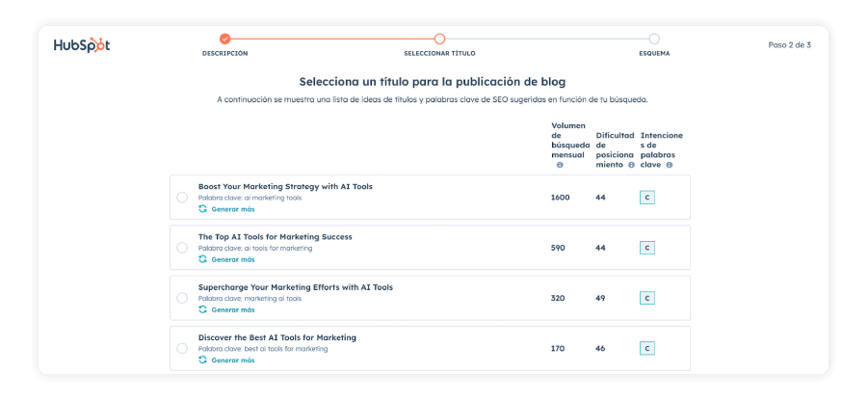This screenshot has height=401, width=868.
Task: Go to the SELECCIONAR TÍTULO step label
Action: (x=439, y=54)
